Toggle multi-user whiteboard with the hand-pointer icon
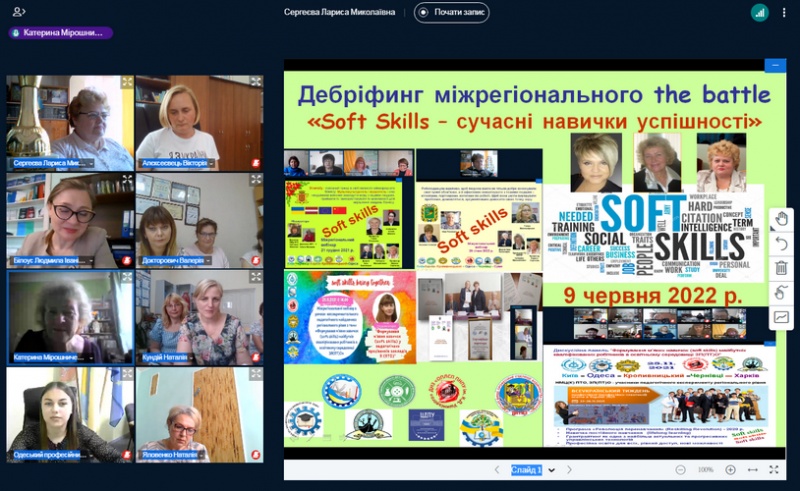Screen dimensions: 800x491 tap(781, 292)
